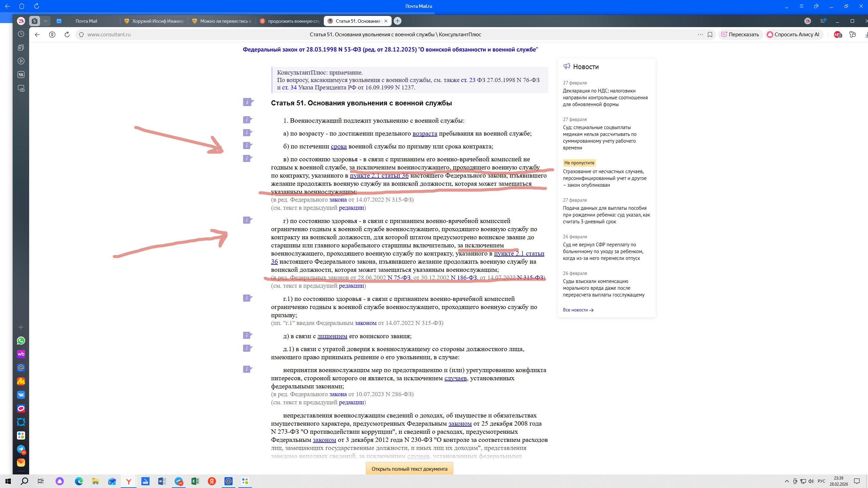
Task: Open the volume control in system tray
Action: (x=811, y=481)
